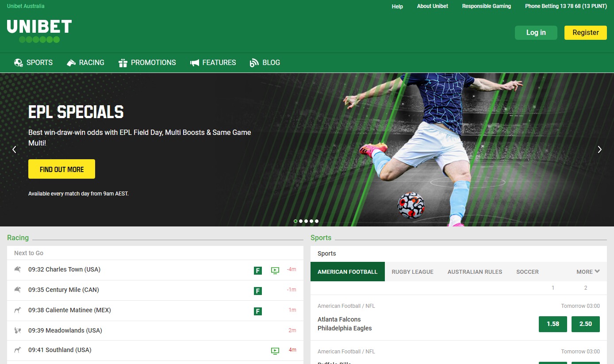Switch to the RUGBY LEAGUE tab
Viewport: 614px width, 364px height.
[x=412, y=272]
